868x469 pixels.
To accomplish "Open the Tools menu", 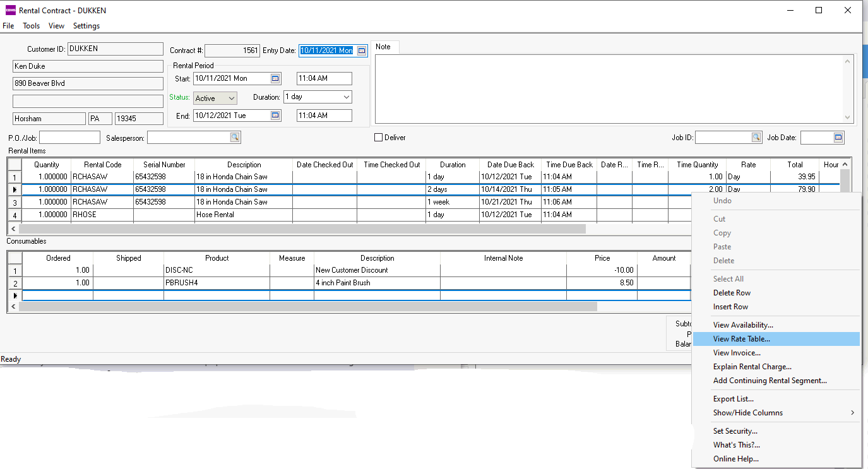I will coord(31,26).
